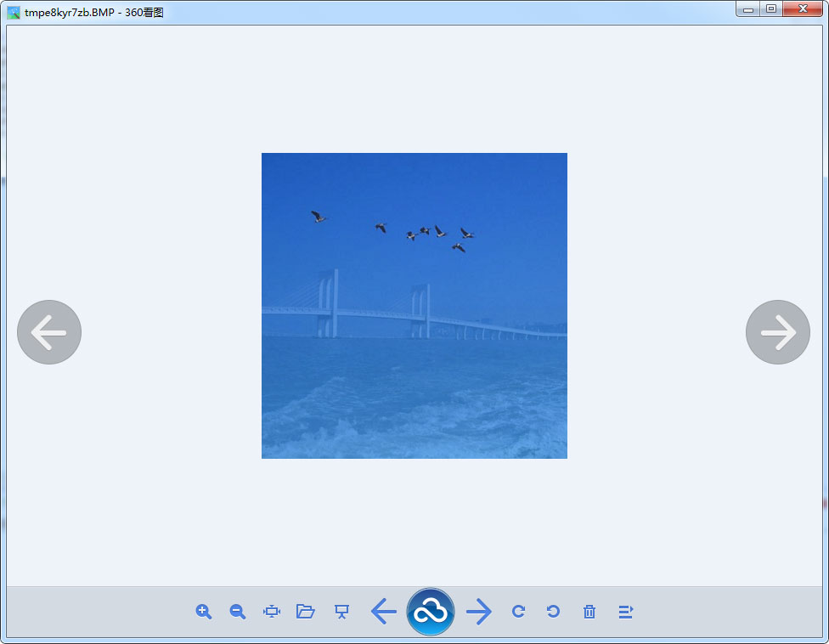Click the large gray previous arrow circle
829x644 pixels.
(x=49, y=332)
